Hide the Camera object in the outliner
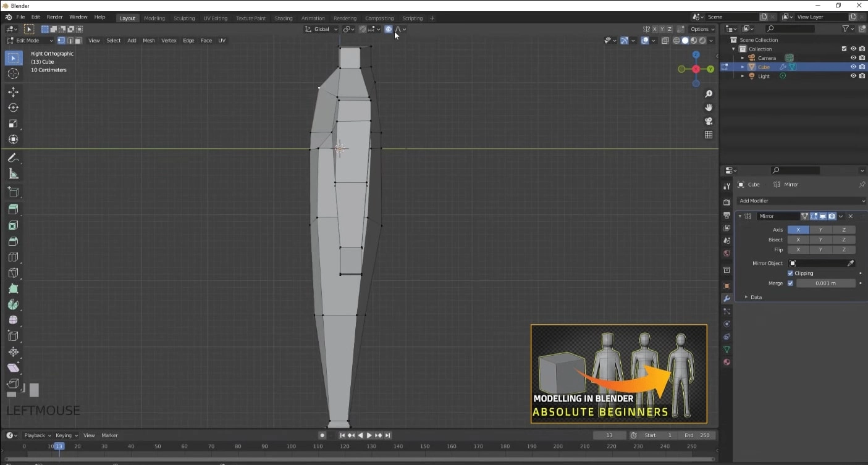The image size is (868, 465). (x=853, y=57)
